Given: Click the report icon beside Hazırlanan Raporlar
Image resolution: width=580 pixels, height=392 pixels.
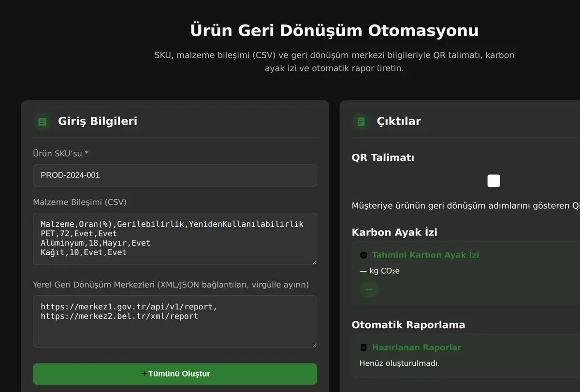Looking at the screenshot, I should 363,348.
